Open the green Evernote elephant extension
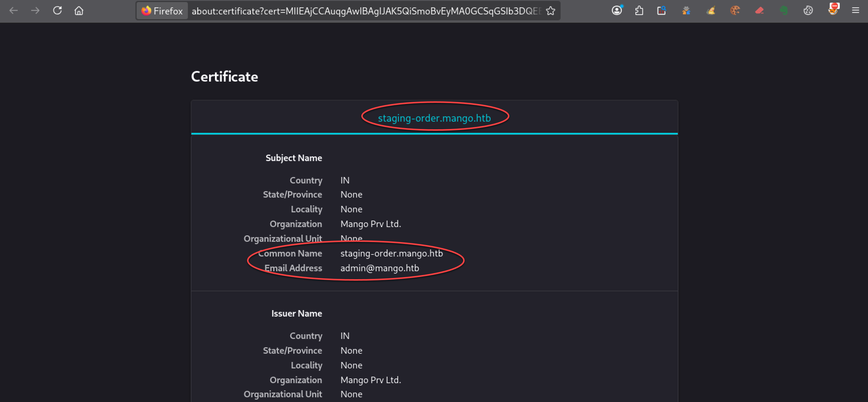 [x=784, y=11]
